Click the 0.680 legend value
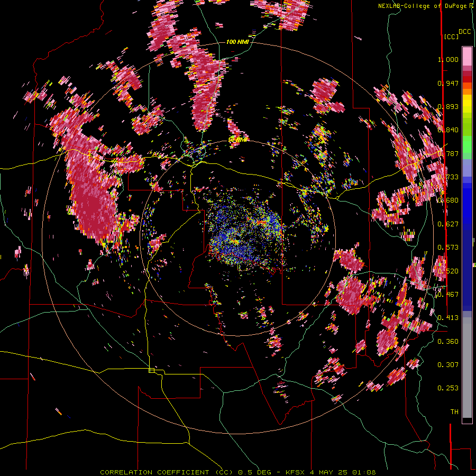 (448, 200)
